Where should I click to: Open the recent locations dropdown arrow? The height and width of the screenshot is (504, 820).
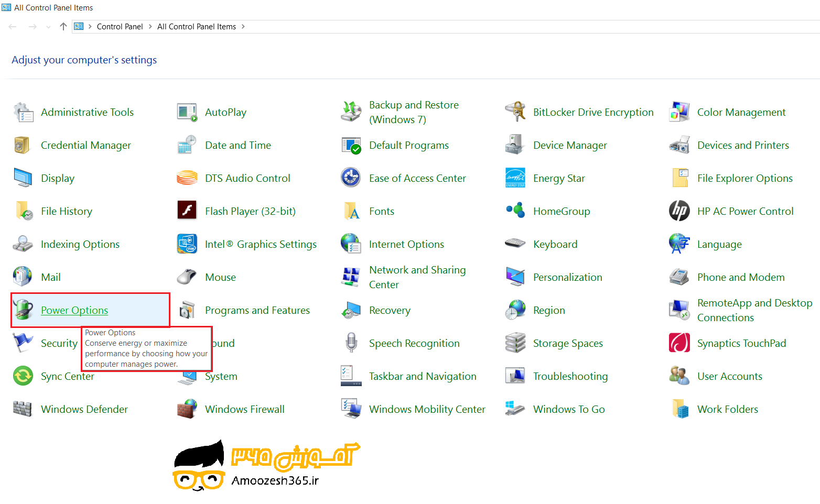48,27
